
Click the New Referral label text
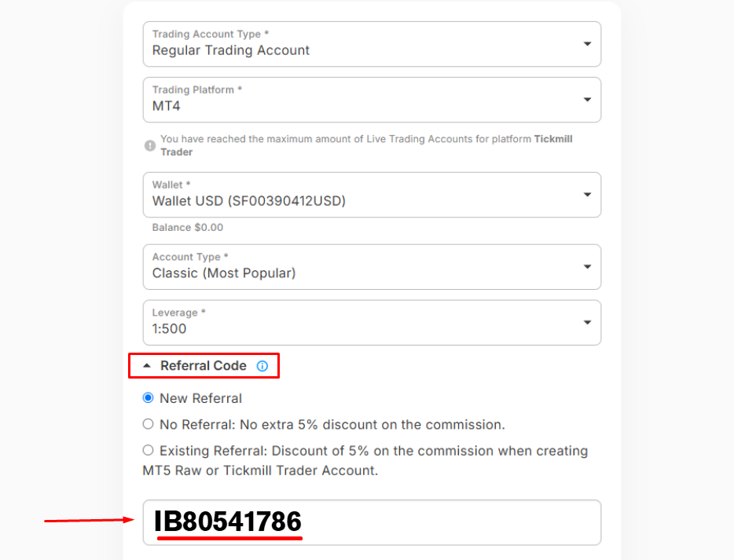(x=200, y=398)
